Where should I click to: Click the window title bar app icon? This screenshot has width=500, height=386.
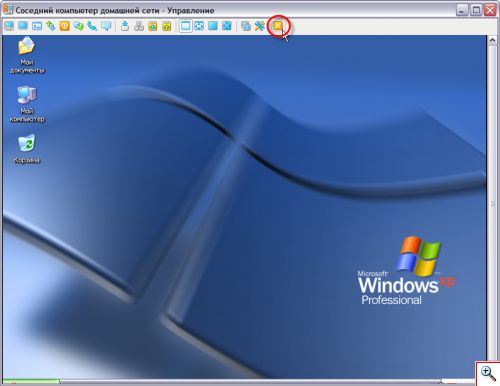(8, 10)
